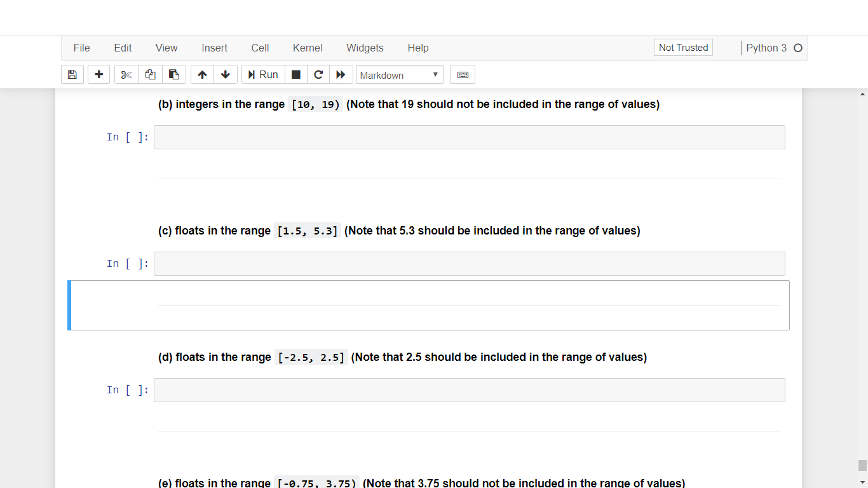Click the Not Trusted button
This screenshot has height=488, width=868.
pyautogui.click(x=683, y=48)
